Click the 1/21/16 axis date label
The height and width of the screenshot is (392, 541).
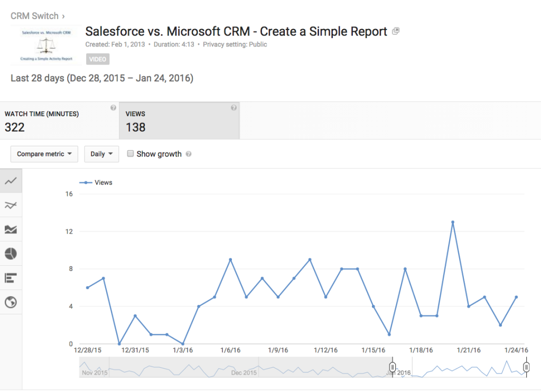coord(469,350)
